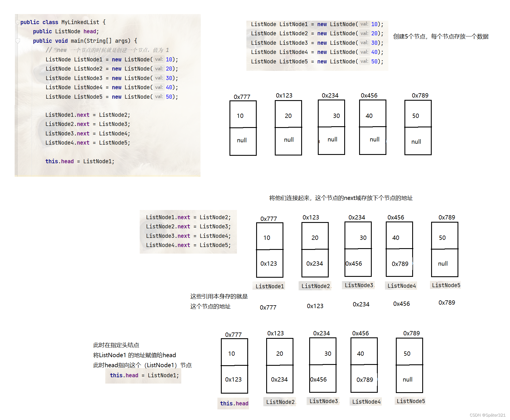Click the text '此时在指定头结点'
This screenshot has width=510, height=420.
116,345
